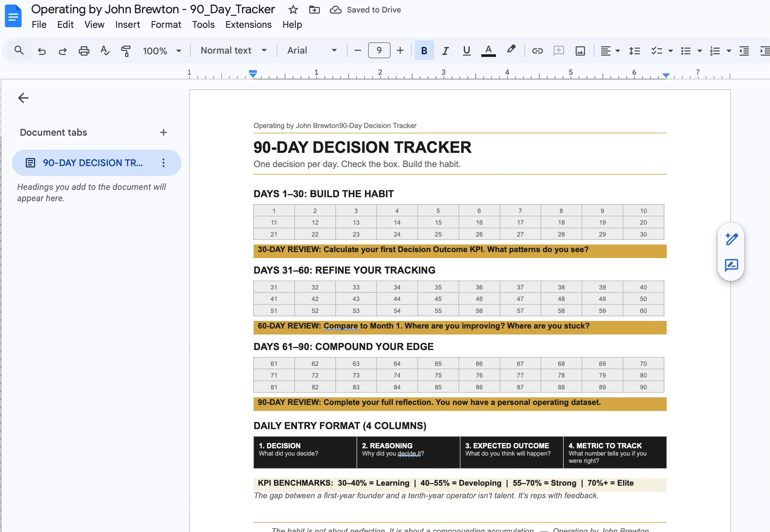The height and width of the screenshot is (532, 770).
Task: Expand the Normal text style dropdown
Action: coord(233,51)
